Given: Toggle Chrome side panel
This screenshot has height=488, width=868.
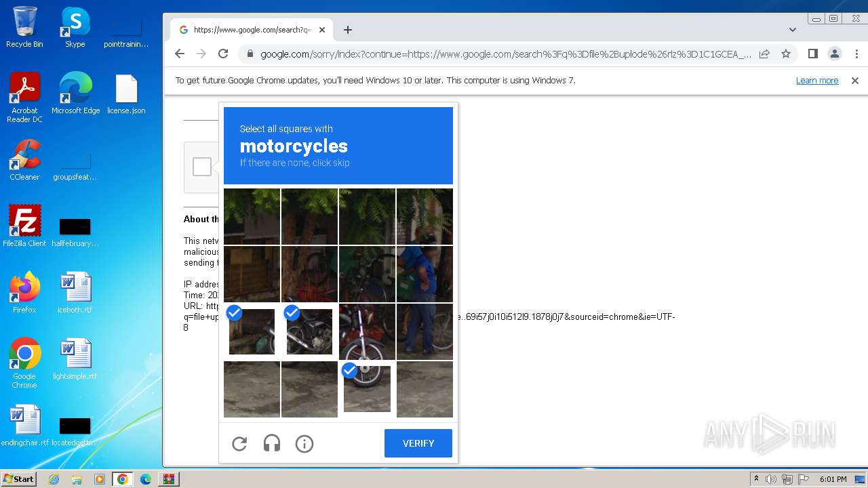Looking at the screenshot, I should [813, 54].
